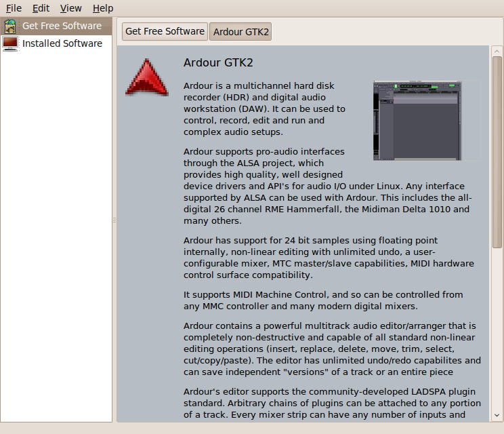Open the Help menu
Screen dimensions: 504x434
point(103,8)
